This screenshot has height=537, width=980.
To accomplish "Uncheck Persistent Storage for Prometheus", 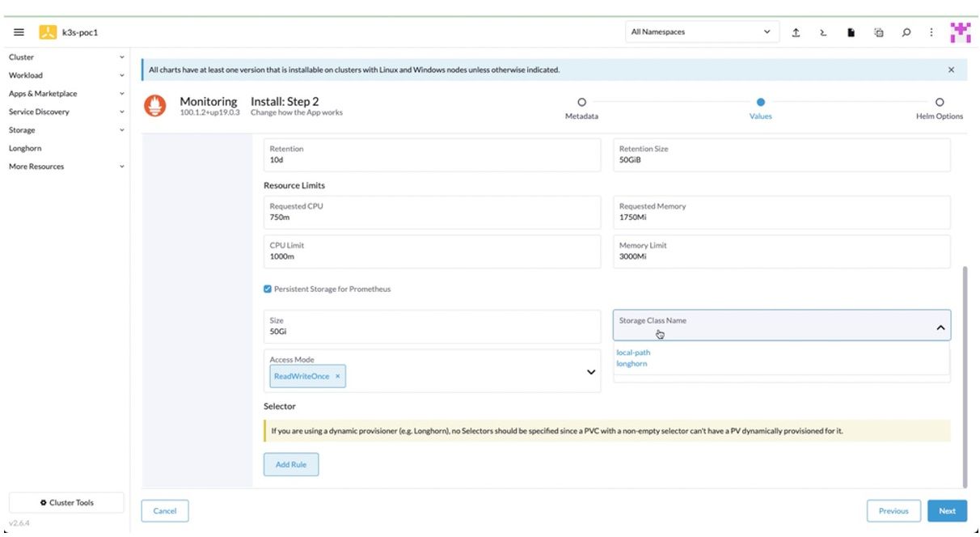I will pyautogui.click(x=268, y=289).
